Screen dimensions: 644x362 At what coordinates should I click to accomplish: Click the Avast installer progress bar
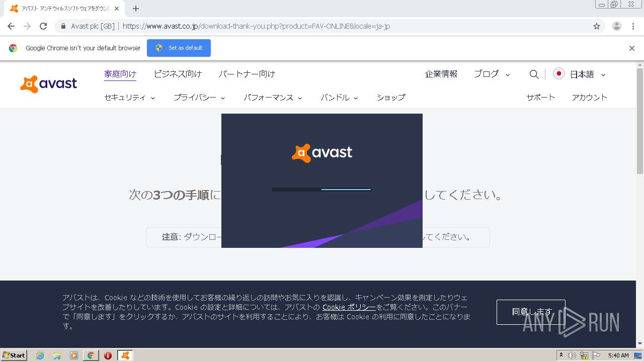[321, 190]
